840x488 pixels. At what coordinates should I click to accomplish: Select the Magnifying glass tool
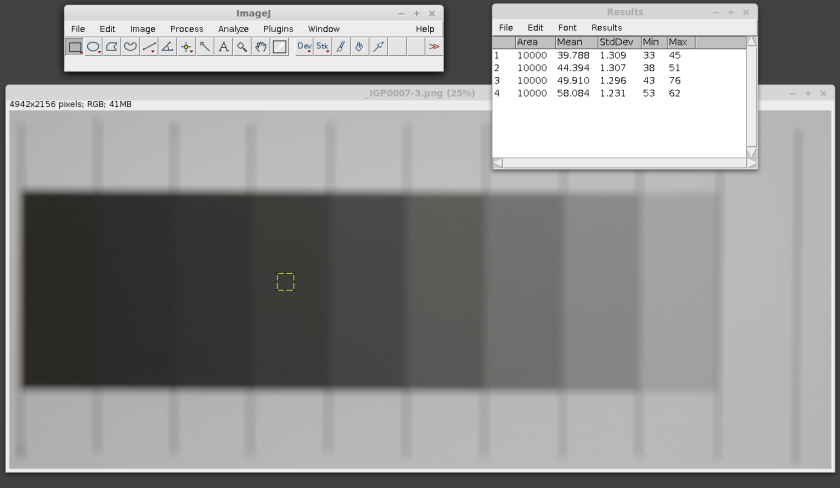click(242, 47)
